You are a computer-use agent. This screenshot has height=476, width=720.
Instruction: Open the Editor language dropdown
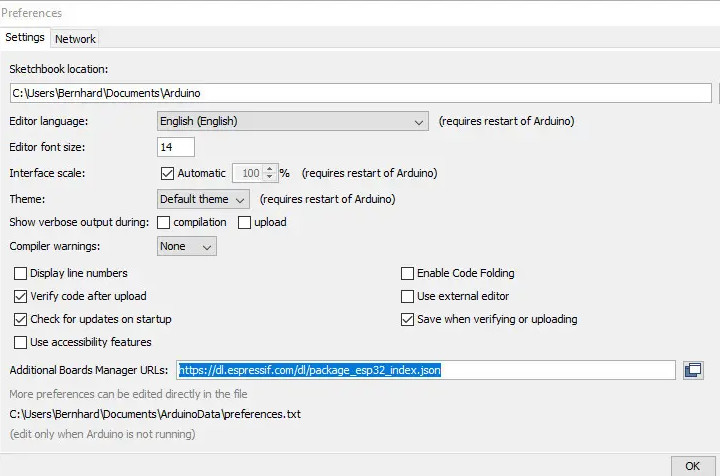point(293,121)
